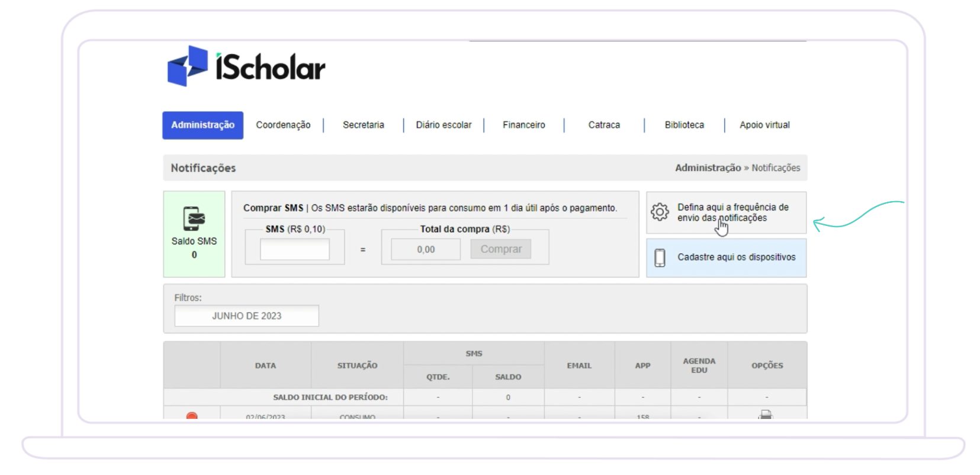This screenshot has width=980, height=475.
Task: Click the SMS quantity input field
Action: pos(295,250)
